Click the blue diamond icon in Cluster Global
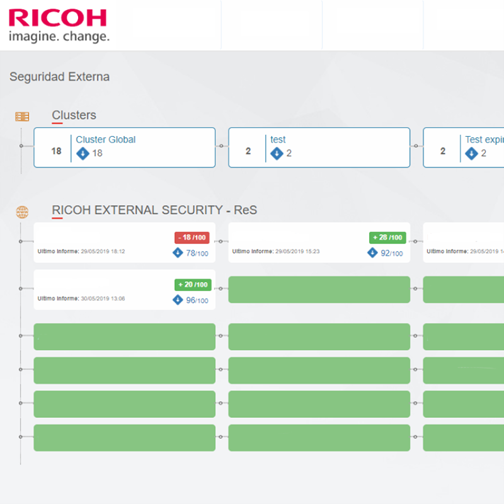 (x=83, y=153)
